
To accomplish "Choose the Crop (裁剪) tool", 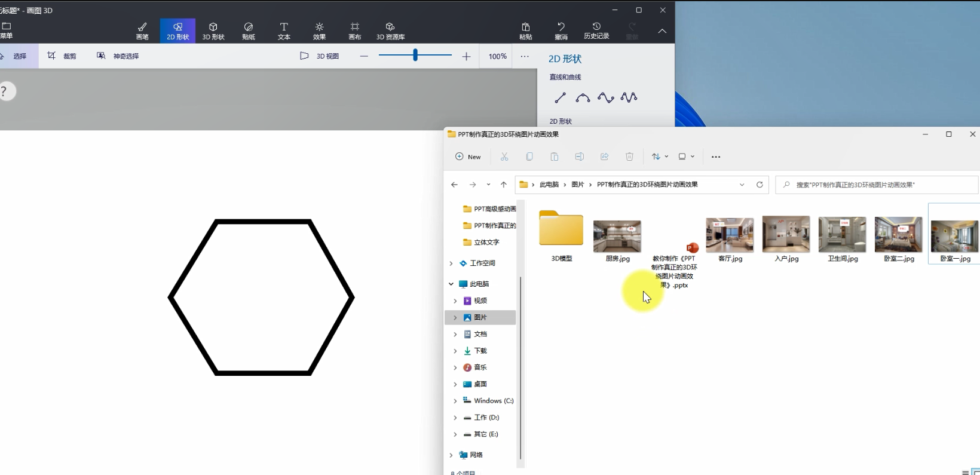I will point(62,56).
